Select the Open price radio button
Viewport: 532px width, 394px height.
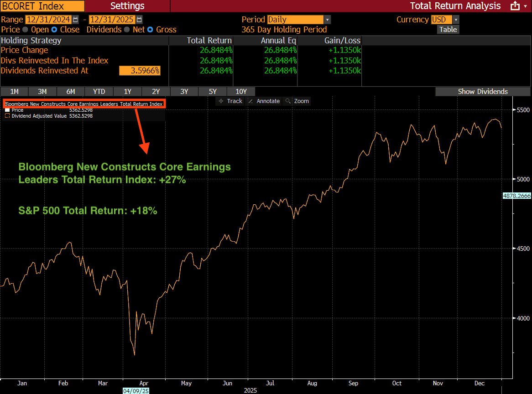pyautogui.click(x=25, y=30)
